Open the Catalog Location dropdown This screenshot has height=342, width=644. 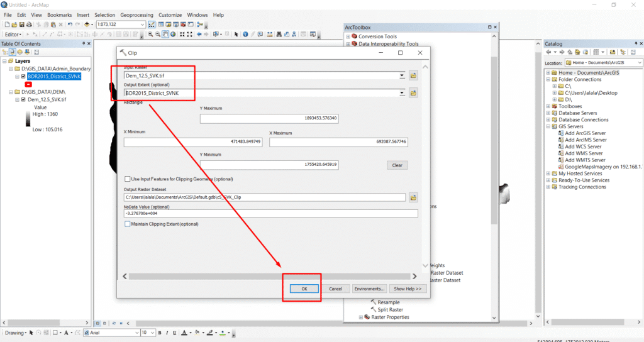pyautogui.click(x=640, y=63)
